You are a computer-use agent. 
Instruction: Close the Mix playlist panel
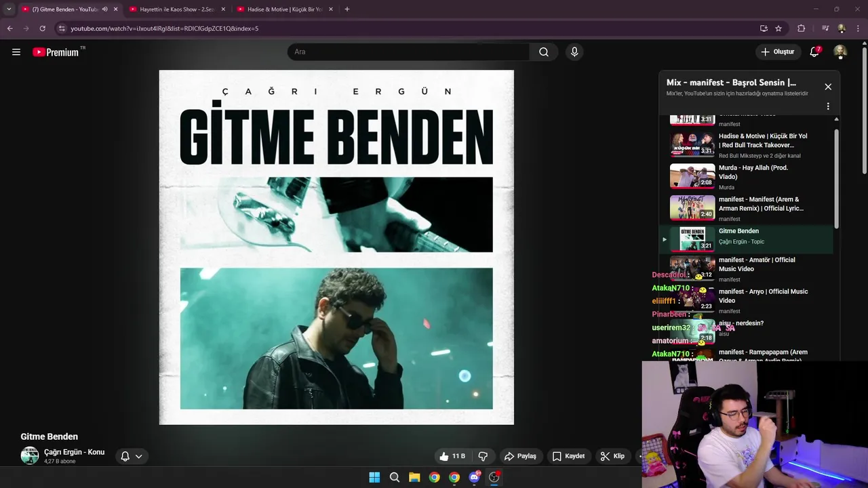tap(828, 87)
